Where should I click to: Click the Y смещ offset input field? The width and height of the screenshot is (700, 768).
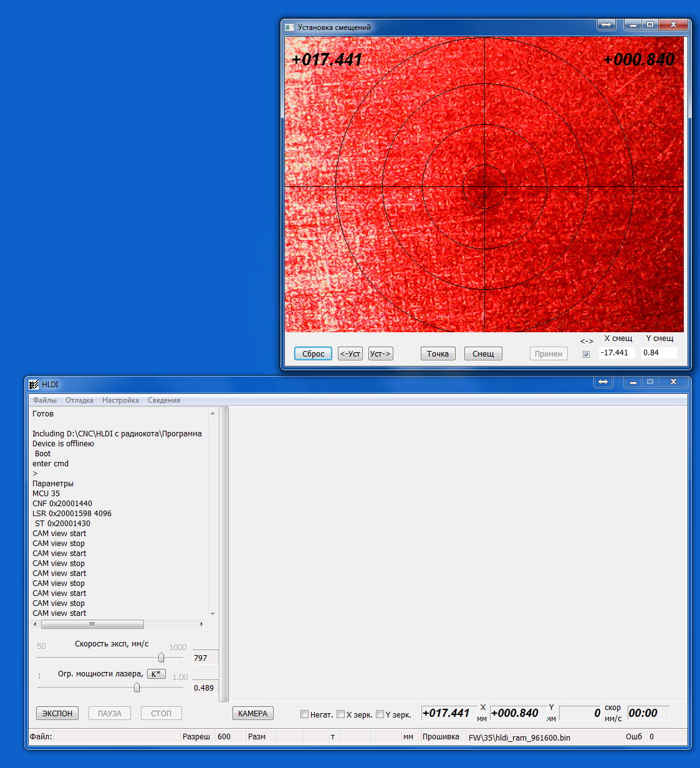pos(659,353)
